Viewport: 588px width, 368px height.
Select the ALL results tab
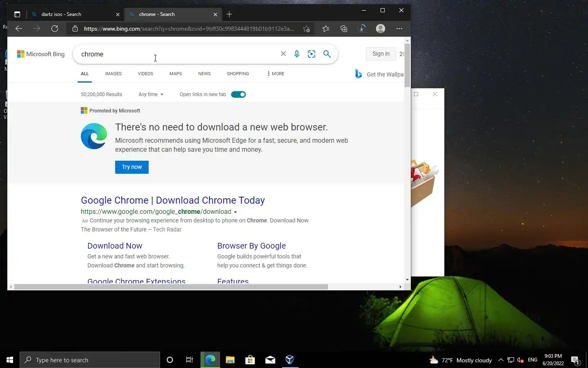[85, 74]
